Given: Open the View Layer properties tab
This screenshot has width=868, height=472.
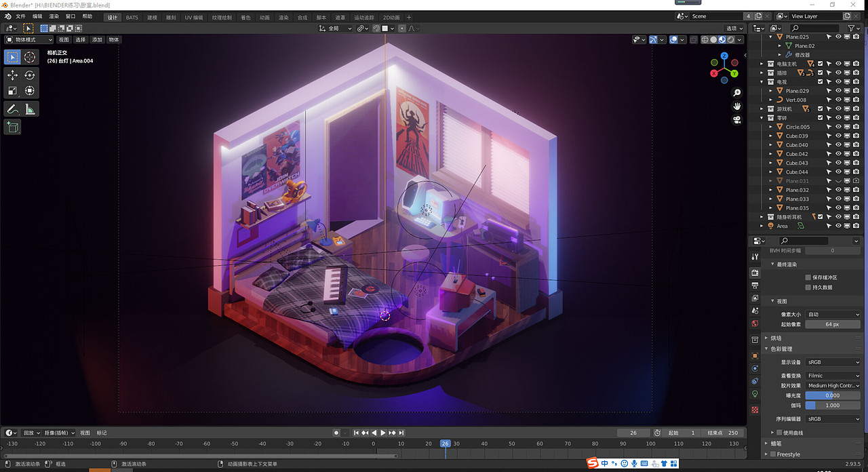Looking at the screenshot, I should 755,298.
